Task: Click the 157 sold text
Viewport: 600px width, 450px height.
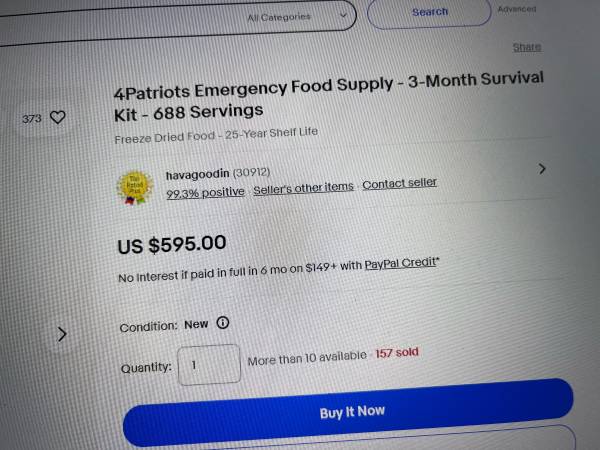Action: coord(397,352)
